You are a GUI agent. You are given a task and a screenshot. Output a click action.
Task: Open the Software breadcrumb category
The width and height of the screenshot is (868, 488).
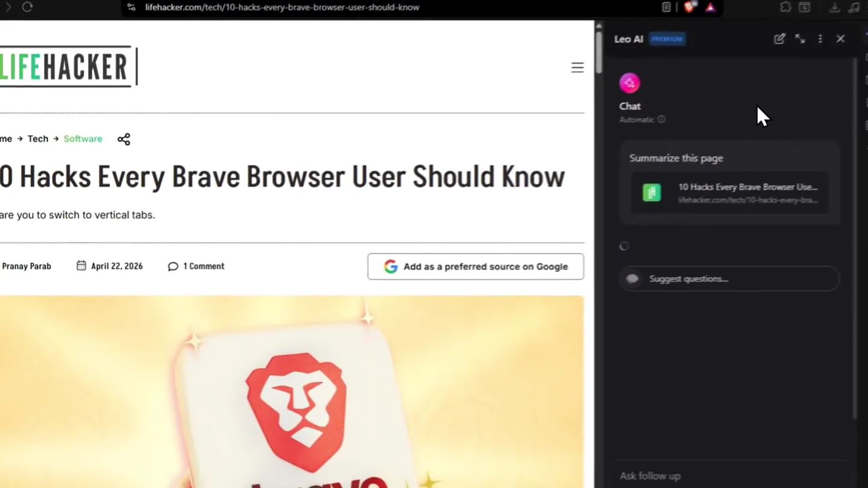click(83, 139)
